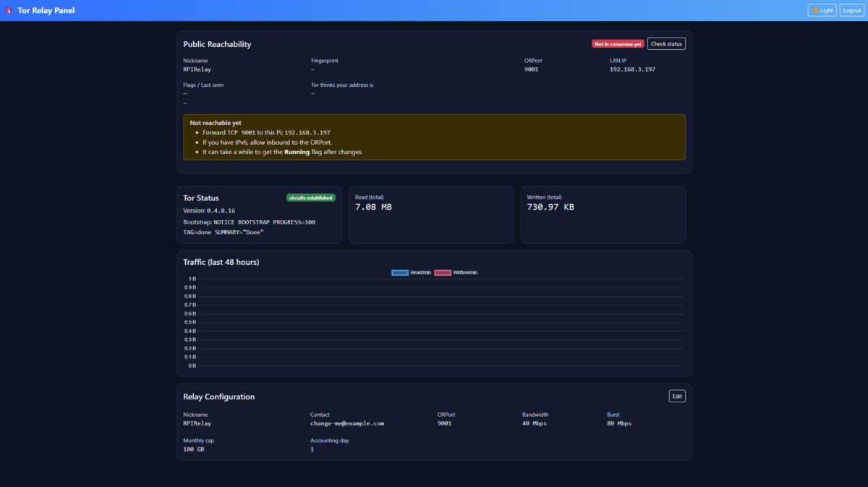Toggle Light theme mode
The height and width of the screenshot is (487, 868).
pos(822,10)
